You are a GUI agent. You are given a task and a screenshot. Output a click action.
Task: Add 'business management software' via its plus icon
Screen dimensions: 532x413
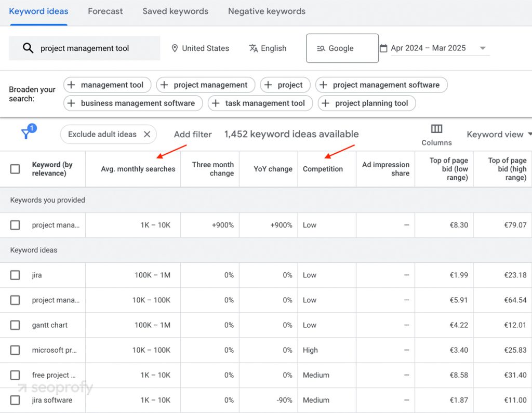tap(71, 103)
